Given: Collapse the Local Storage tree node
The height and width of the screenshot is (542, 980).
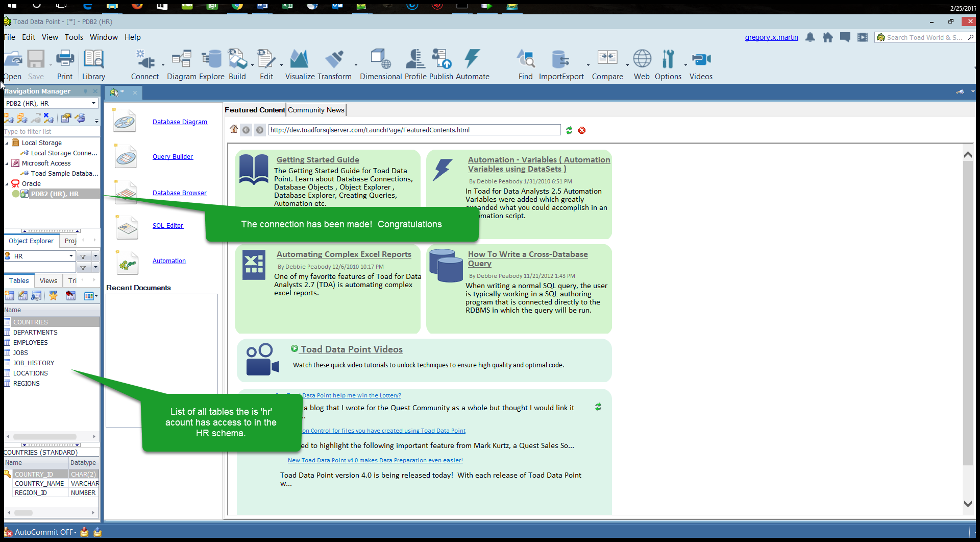Looking at the screenshot, I should (7, 143).
